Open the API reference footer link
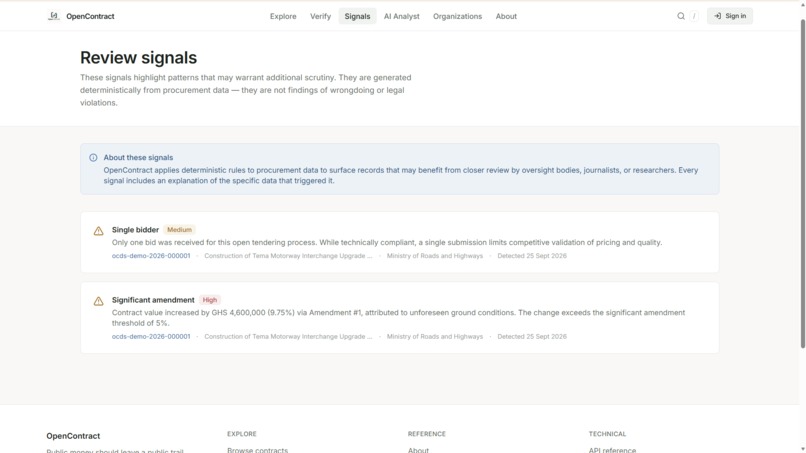Screen dimensions: 806x453 612,450
